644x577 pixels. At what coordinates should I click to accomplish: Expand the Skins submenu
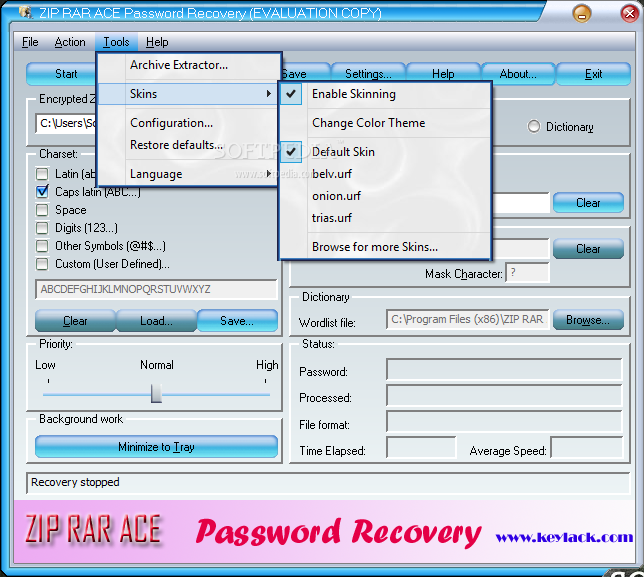(x=188, y=94)
